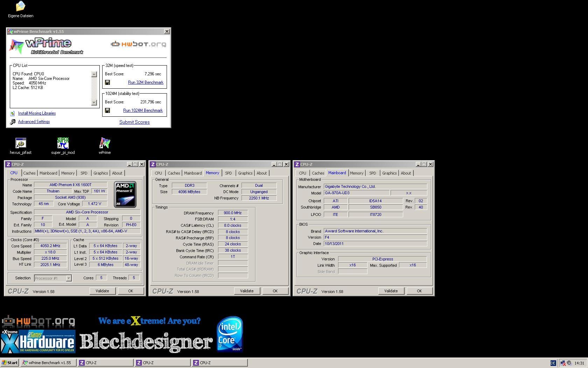Viewport: 588px width, 368px height.
Task: Click the CPU List scrollbar up arrow
Action: (x=94, y=74)
